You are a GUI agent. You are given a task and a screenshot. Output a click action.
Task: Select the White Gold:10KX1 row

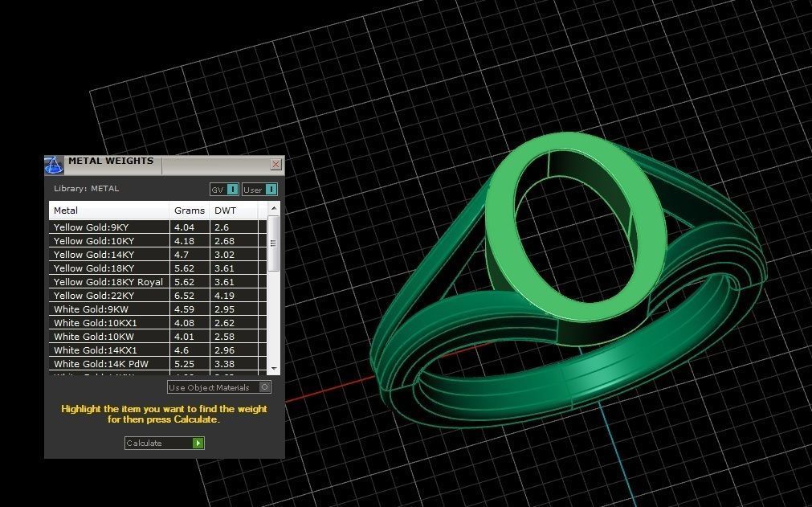click(x=109, y=323)
